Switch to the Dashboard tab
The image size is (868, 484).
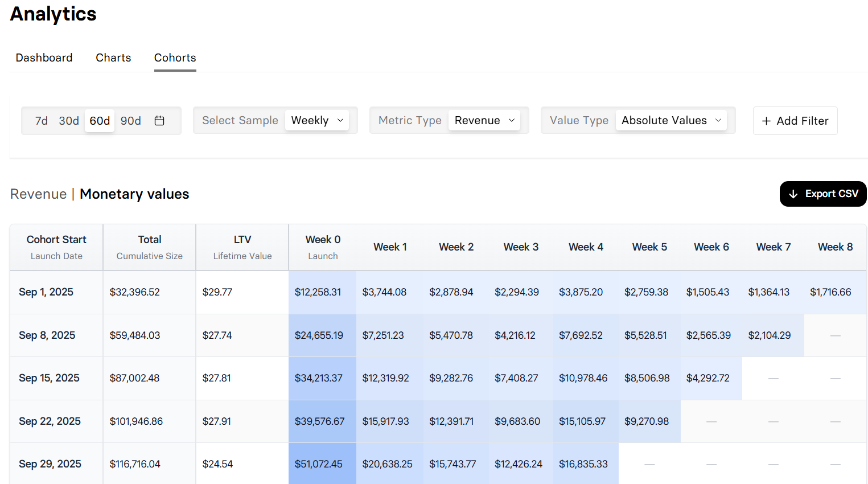click(x=44, y=58)
